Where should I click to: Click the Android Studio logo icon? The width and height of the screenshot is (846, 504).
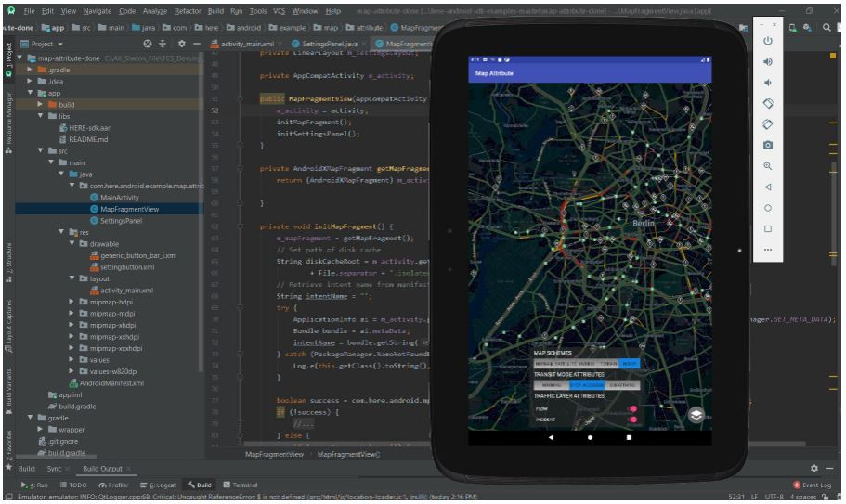[x=11, y=11]
